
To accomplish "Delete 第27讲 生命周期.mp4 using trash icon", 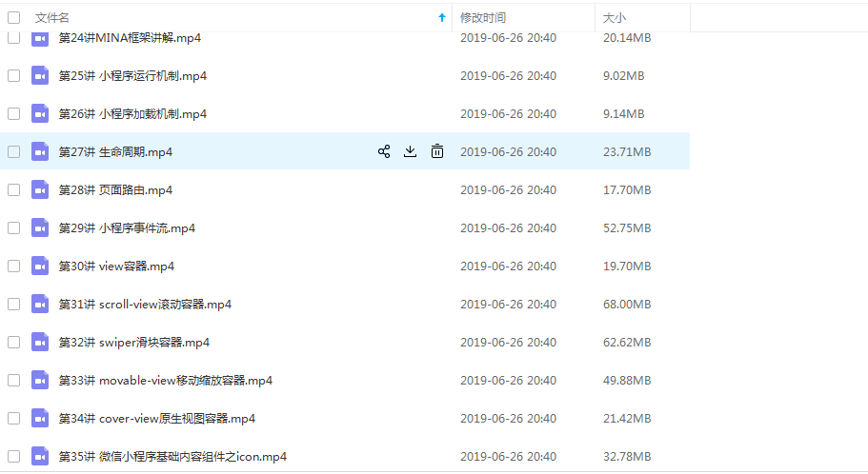I will (437, 151).
